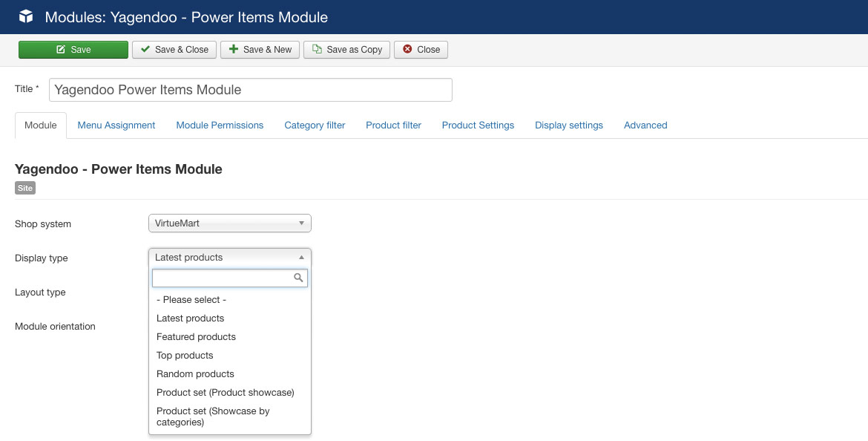Choose 'Product set (Product showcase)' option
The image size is (868, 441).
tap(230, 392)
